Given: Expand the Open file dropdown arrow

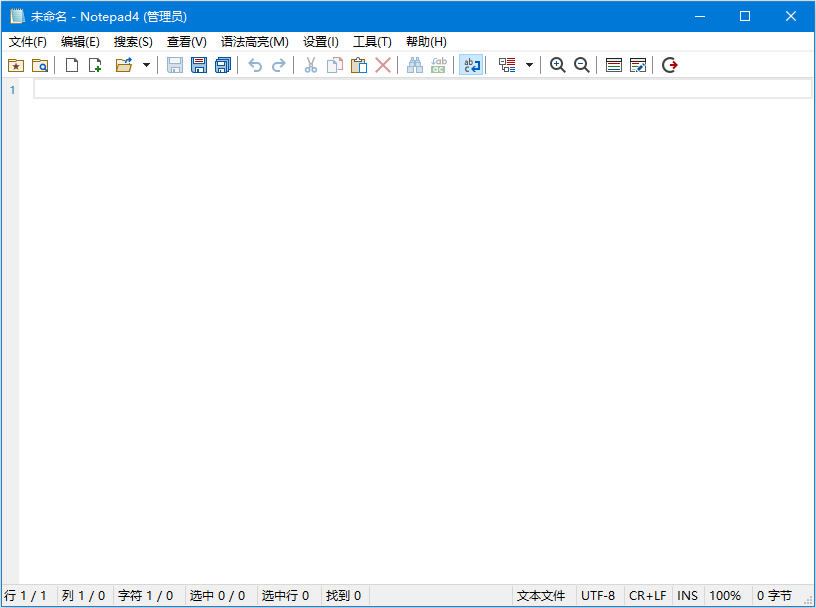Looking at the screenshot, I should click(x=146, y=65).
